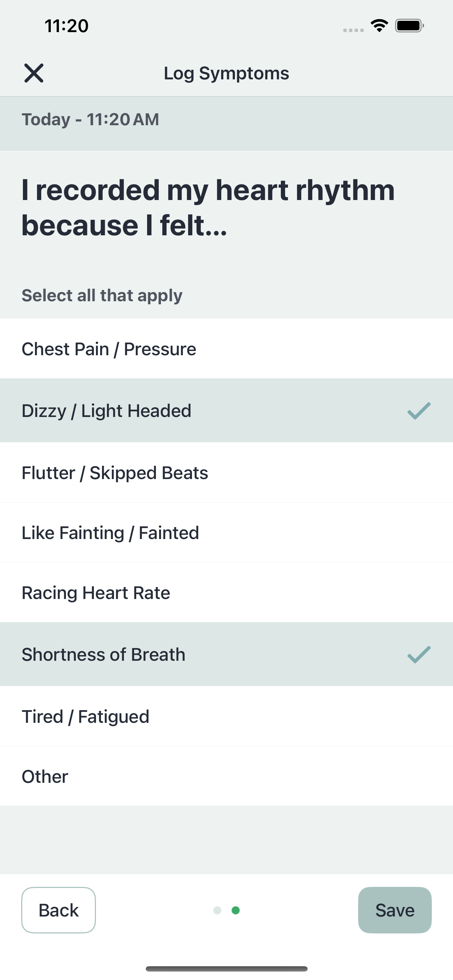Close the Log Symptoms screen with X

[34, 73]
